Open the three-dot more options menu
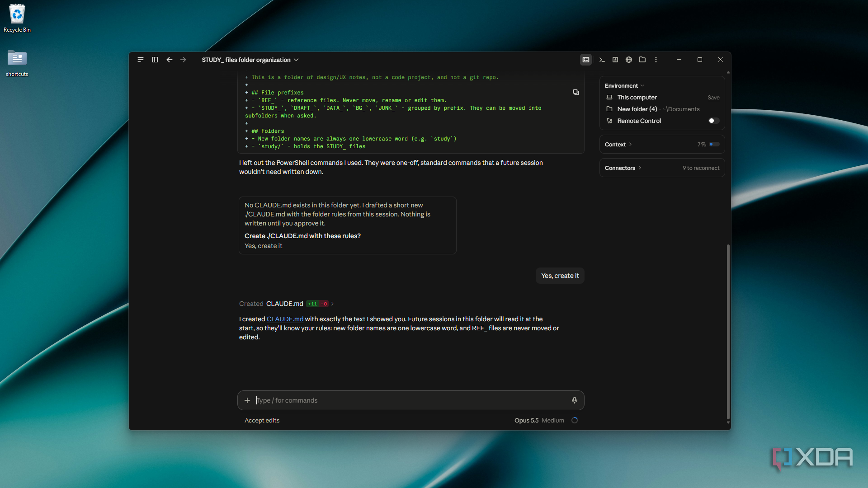The image size is (868, 488). pos(656,60)
